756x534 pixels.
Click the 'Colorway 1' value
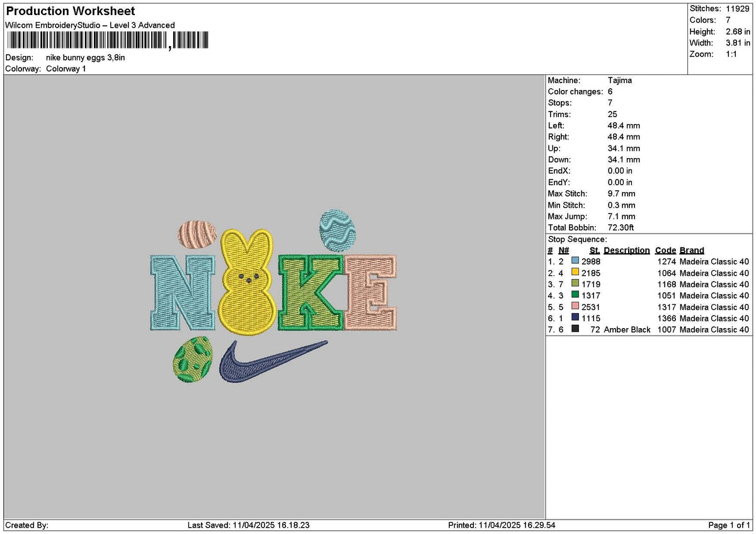[66, 69]
